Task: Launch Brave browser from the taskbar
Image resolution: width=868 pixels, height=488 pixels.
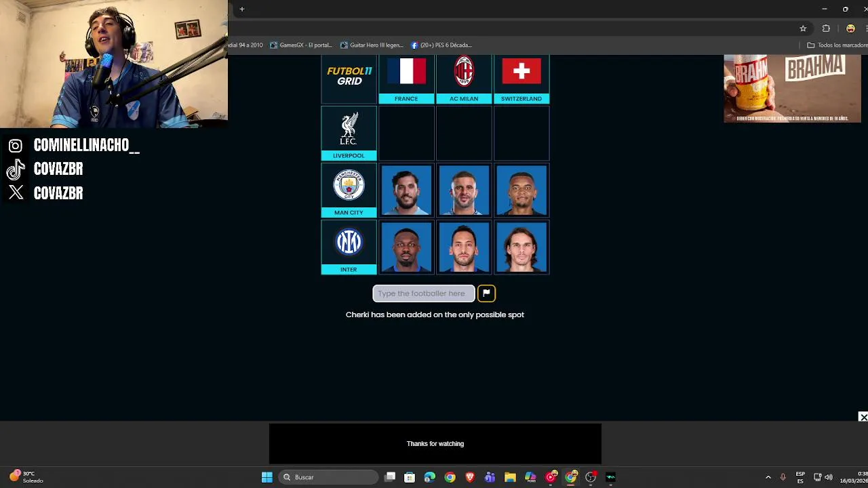Action: [470, 477]
